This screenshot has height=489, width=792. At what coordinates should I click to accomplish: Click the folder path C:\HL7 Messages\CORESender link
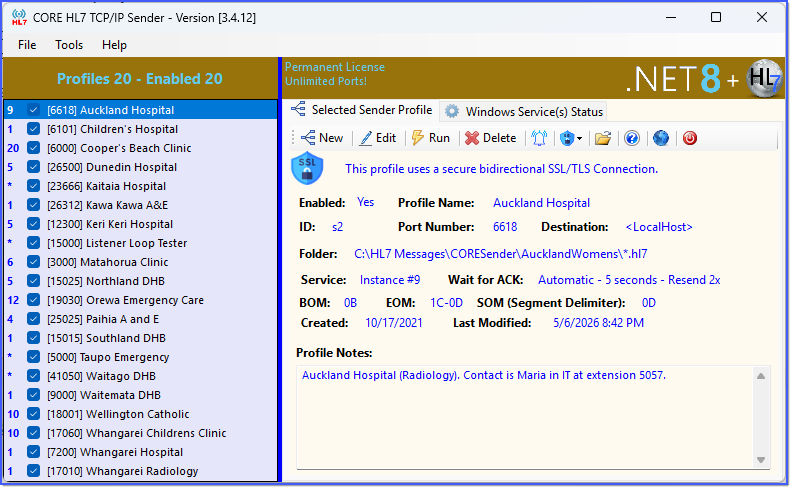coord(501,254)
